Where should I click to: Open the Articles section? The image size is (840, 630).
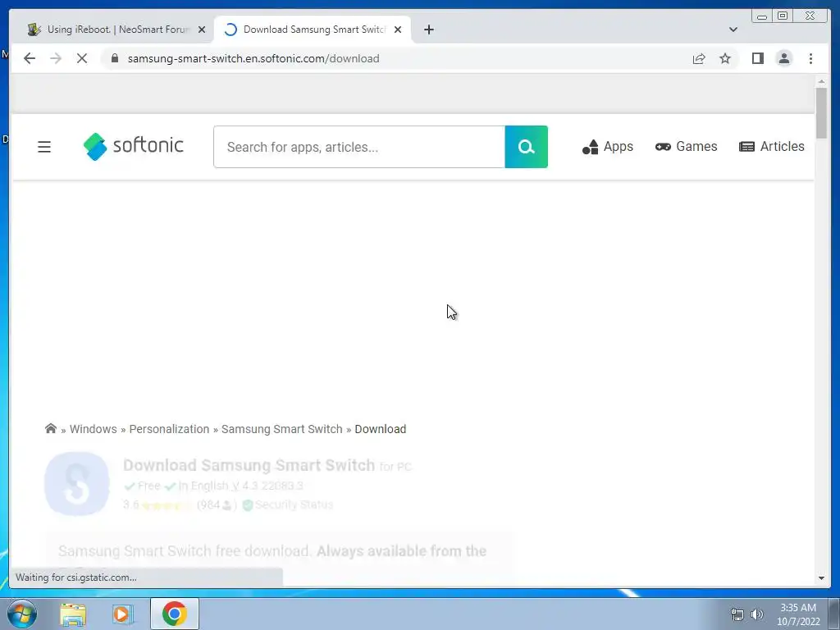(x=771, y=146)
